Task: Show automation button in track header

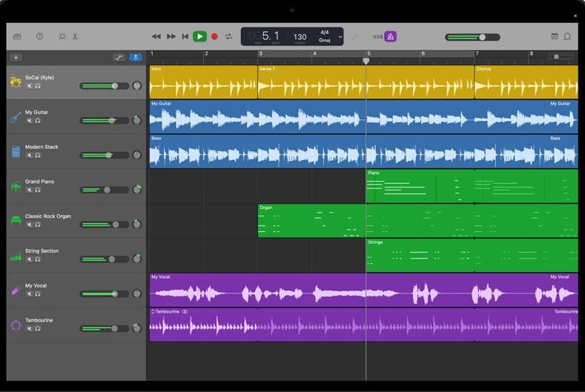Action: (119, 58)
